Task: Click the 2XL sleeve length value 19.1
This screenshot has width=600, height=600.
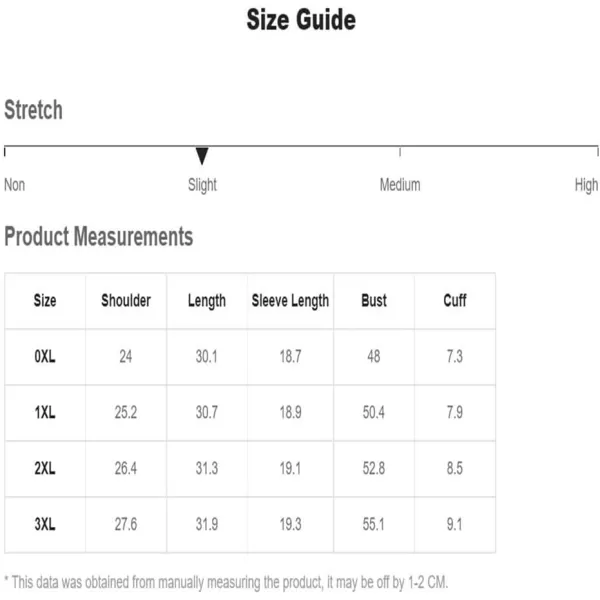Action: tap(290, 468)
